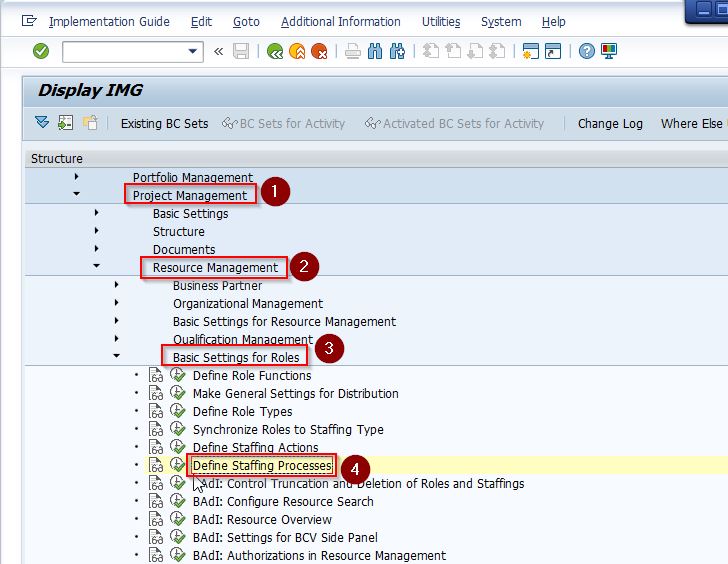The height and width of the screenshot is (564, 728).
Task: Click the double-chevron collapse command field icon
Action: pos(218,51)
